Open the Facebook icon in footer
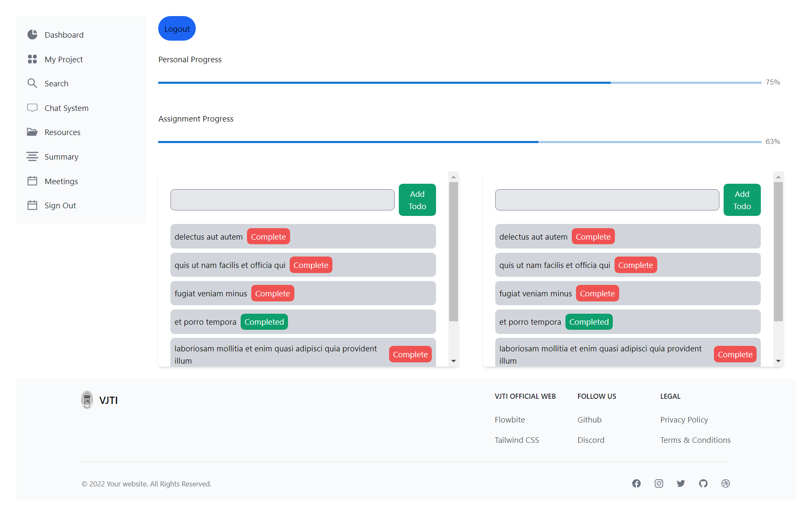812x508 pixels. coord(636,483)
